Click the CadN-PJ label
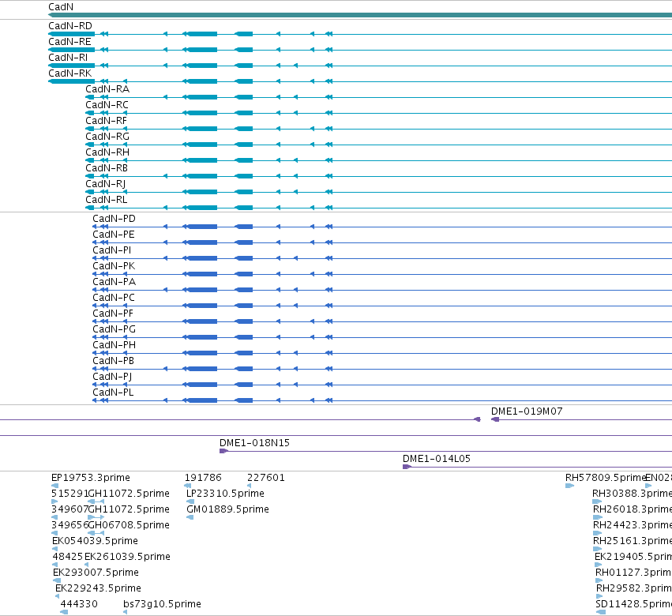The height and width of the screenshot is (616, 672). pyautogui.click(x=112, y=377)
